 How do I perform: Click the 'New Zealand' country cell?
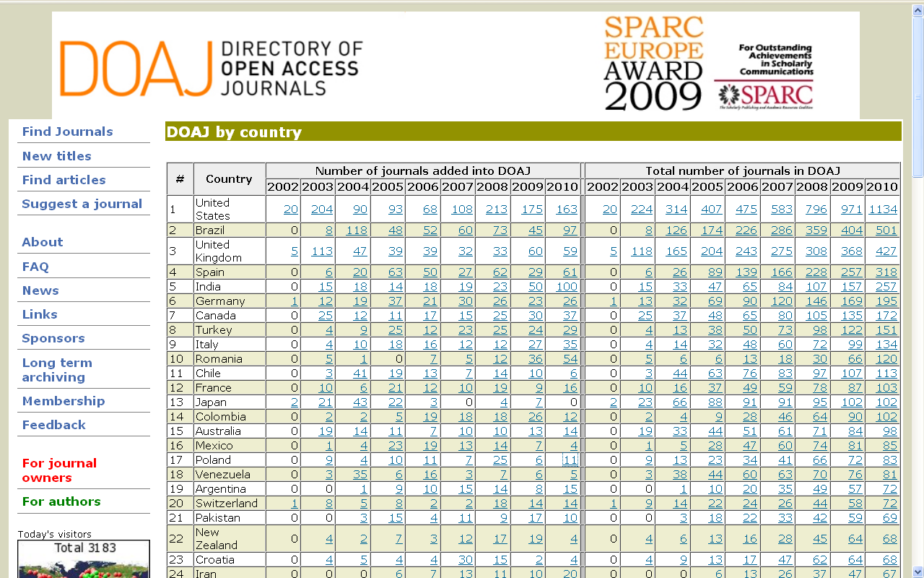[229, 539]
